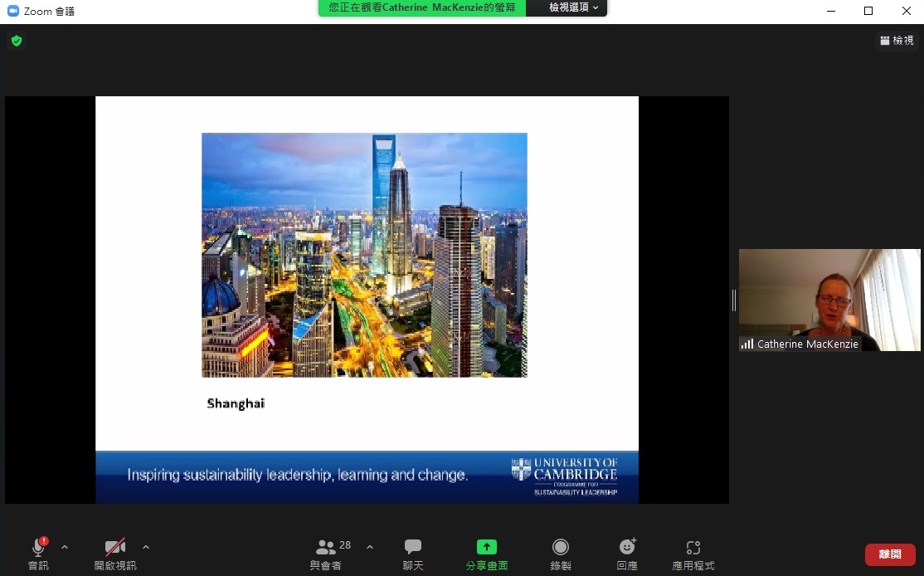
Task: Expand audio options arrow next to microphone
Action: pyautogui.click(x=65, y=547)
